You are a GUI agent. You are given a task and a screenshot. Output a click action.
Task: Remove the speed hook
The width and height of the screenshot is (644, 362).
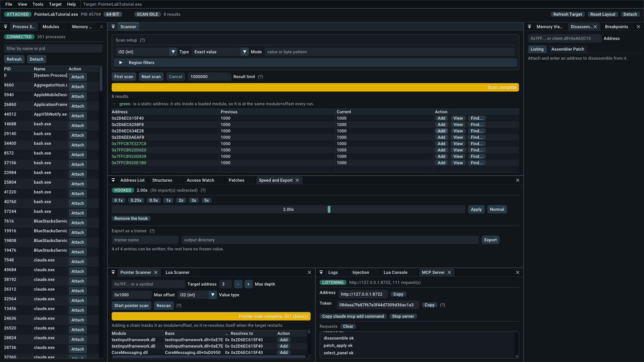click(x=131, y=219)
